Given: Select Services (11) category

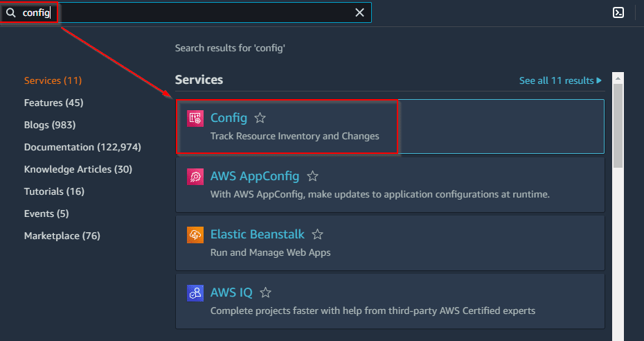Looking at the screenshot, I should (x=53, y=80).
